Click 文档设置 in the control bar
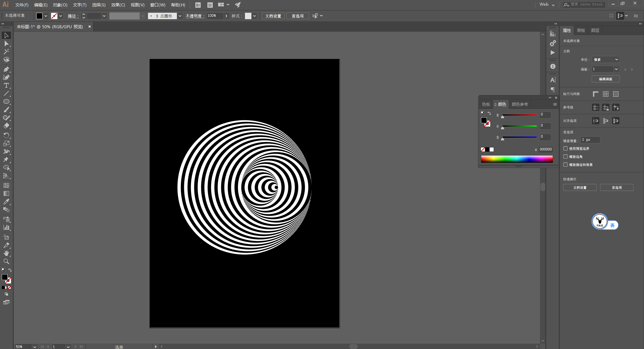Screen dimensions: 644x349 pyautogui.click(x=273, y=16)
